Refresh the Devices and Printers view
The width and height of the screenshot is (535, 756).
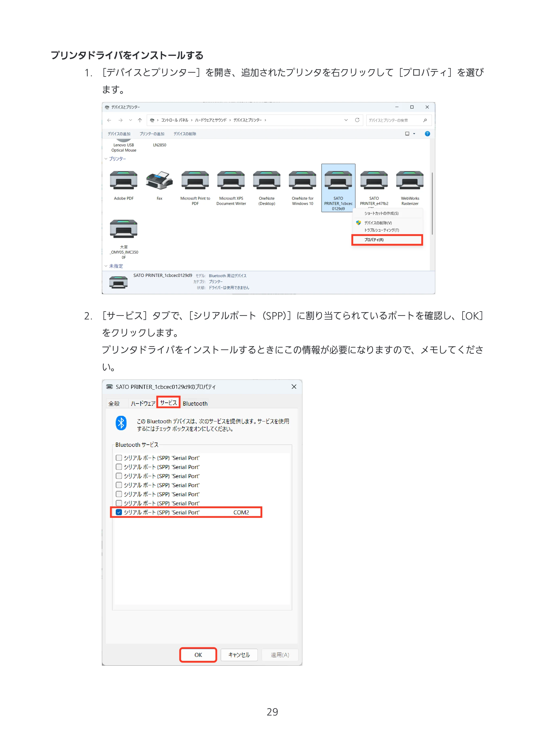point(357,120)
